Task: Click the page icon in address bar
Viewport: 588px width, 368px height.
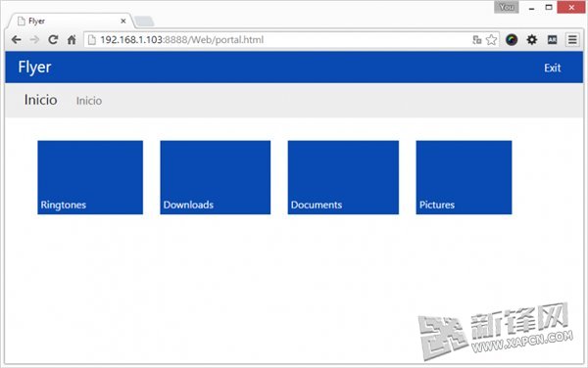Action: (x=91, y=40)
